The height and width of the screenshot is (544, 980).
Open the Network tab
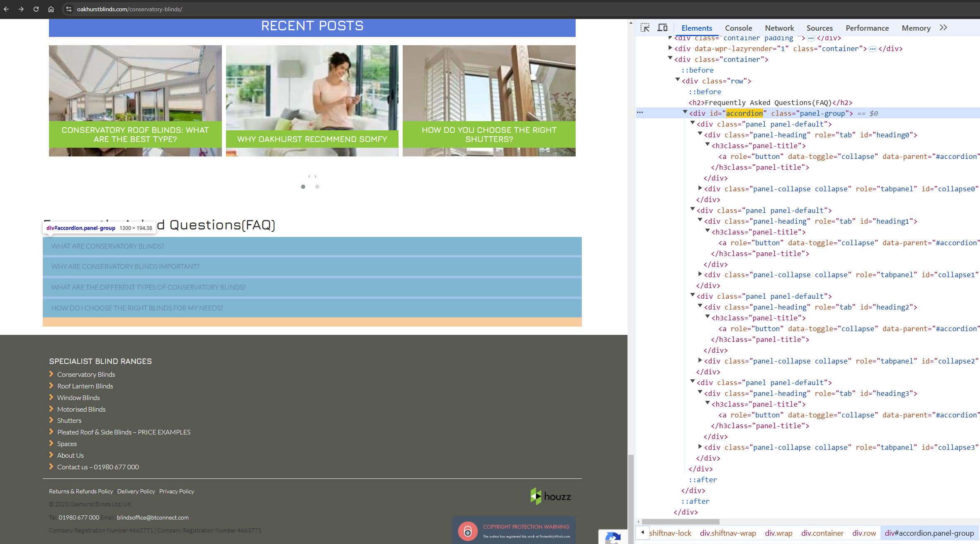[x=779, y=28]
